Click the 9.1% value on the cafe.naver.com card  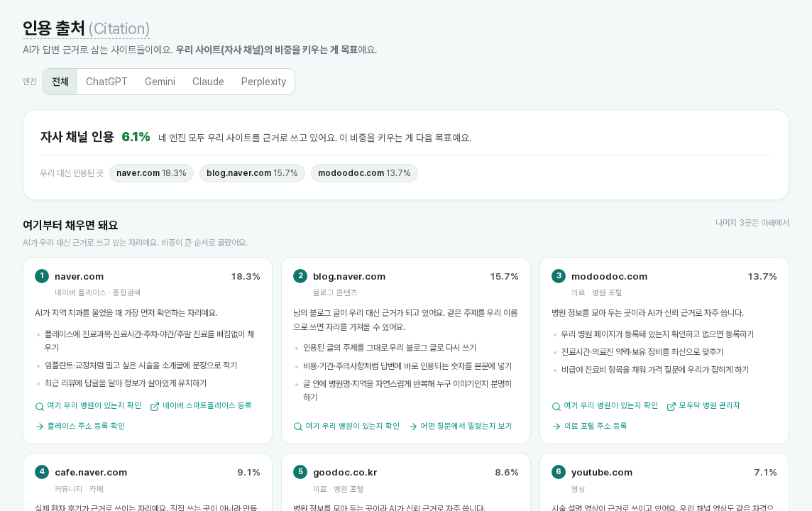tap(248, 472)
